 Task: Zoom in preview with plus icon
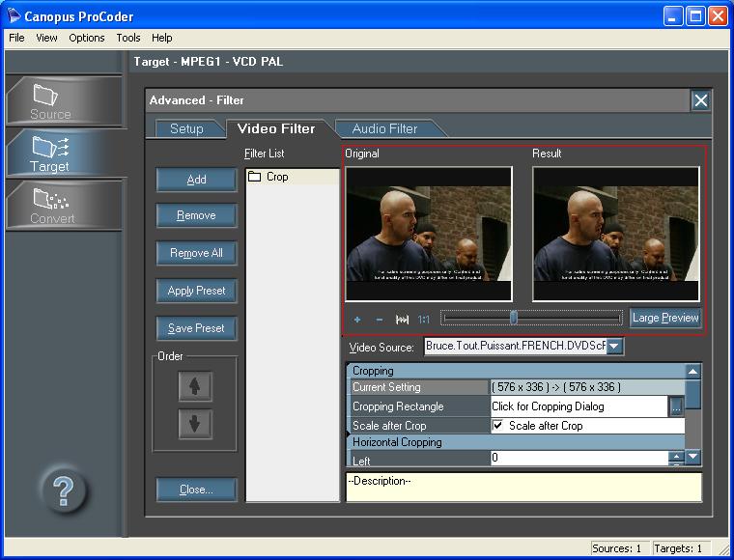[x=357, y=320]
